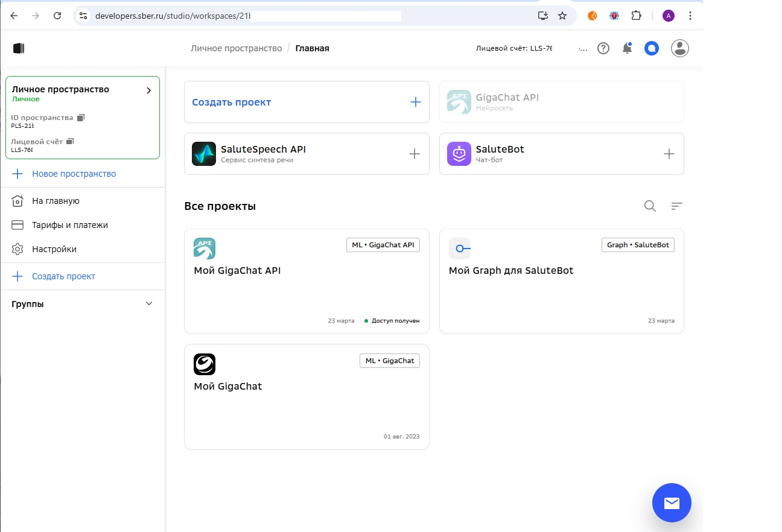This screenshot has height=532, width=782.
Task: Go to На главную in sidebar
Action: (56, 201)
